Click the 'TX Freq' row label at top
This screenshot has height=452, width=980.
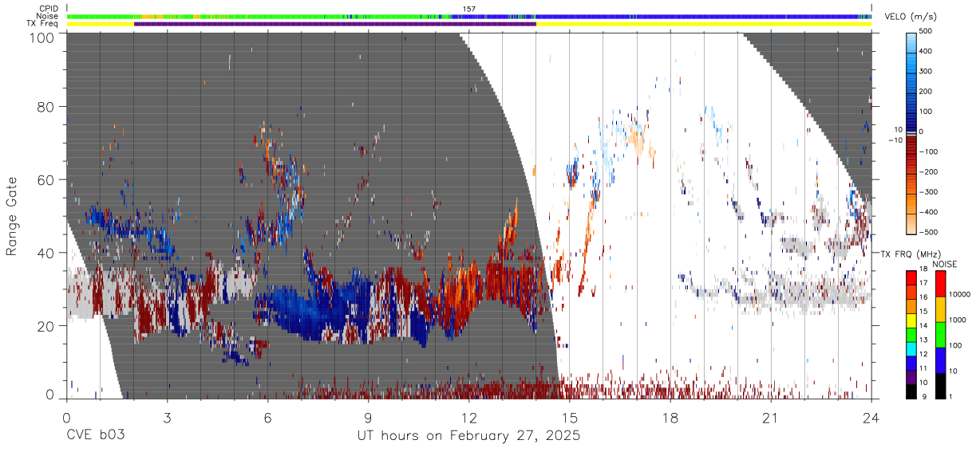point(44,23)
